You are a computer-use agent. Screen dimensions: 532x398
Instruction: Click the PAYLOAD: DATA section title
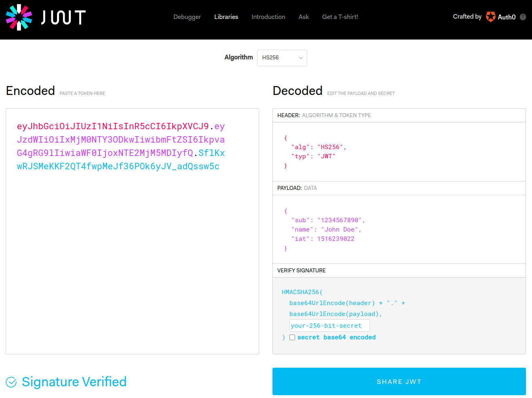pyautogui.click(x=297, y=188)
